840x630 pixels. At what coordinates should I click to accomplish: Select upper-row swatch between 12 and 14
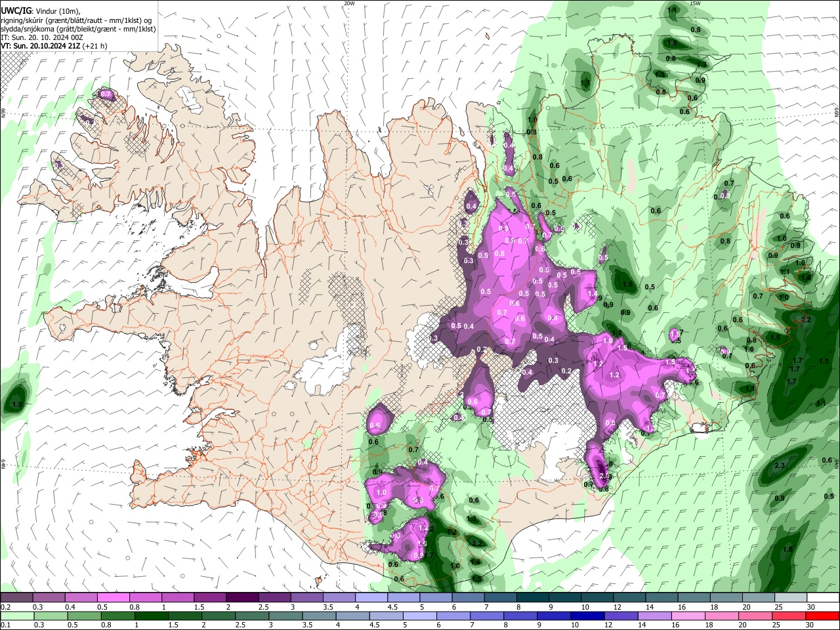[x=629, y=598]
